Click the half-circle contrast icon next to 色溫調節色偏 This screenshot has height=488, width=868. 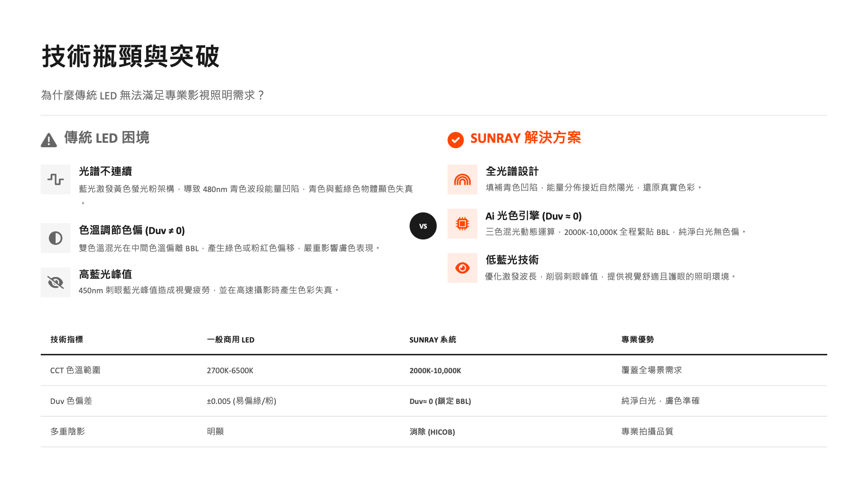click(x=56, y=238)
